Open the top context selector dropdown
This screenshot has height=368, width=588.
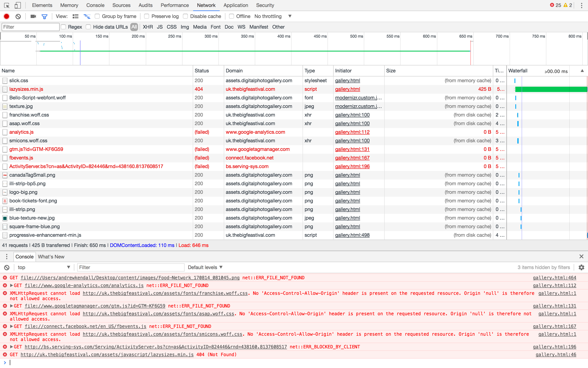(44, 267)
